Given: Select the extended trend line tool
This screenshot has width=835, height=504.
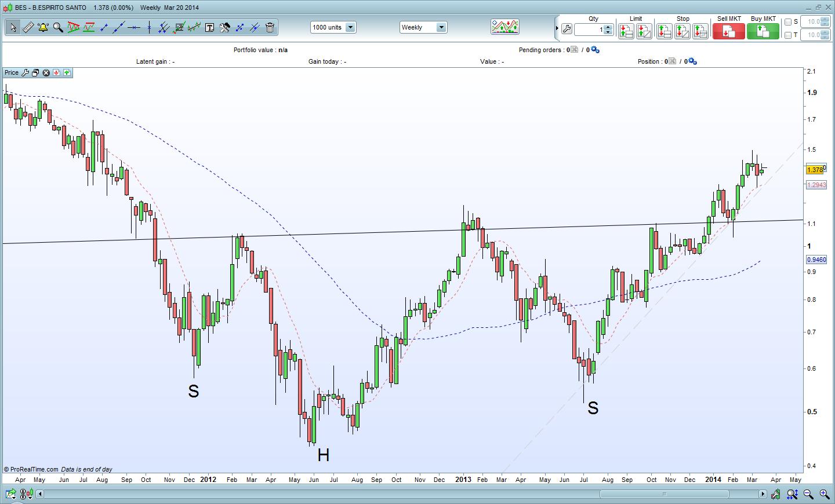Looking at the screenshot, I should 119,27.
